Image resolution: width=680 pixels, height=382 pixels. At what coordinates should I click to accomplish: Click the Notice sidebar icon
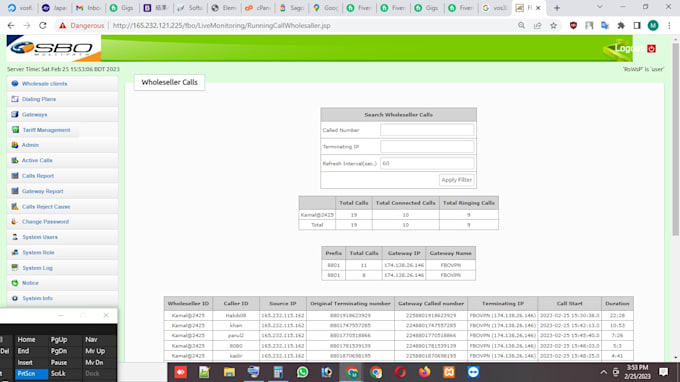pyautogui.click(x=15, y=283)
